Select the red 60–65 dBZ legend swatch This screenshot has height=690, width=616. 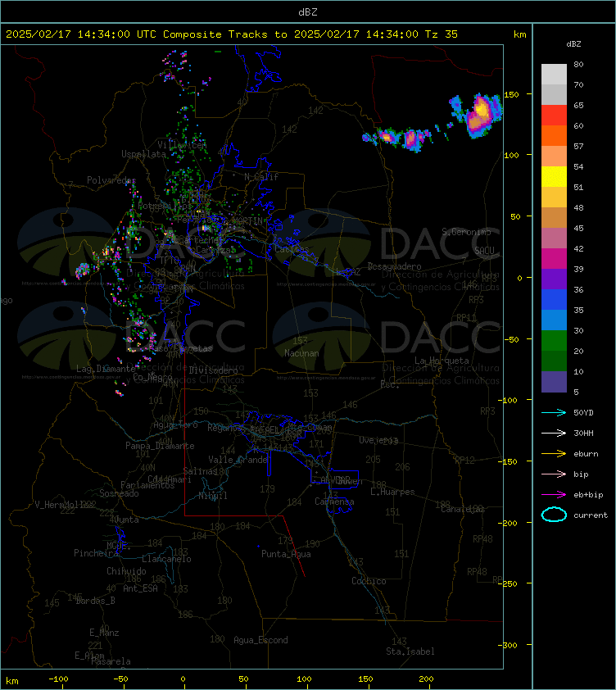pyautogui.click(x=554, y=116)
